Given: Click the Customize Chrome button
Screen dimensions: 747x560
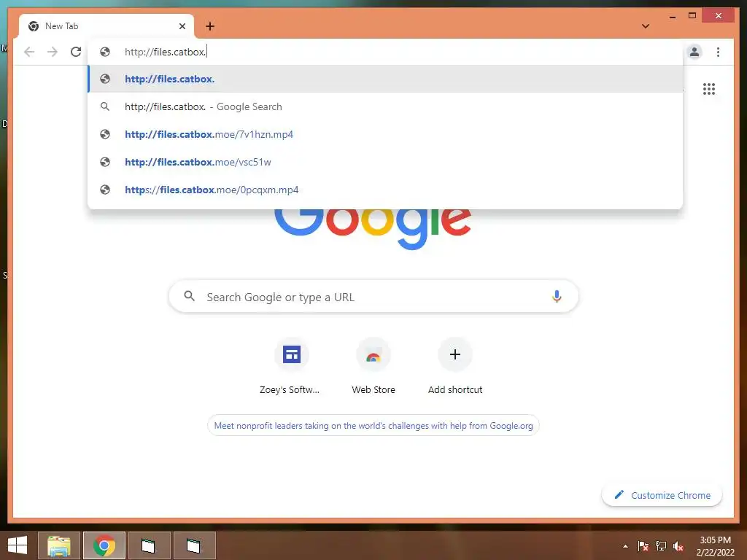Looking at the screenshot, I should (662, 495).
